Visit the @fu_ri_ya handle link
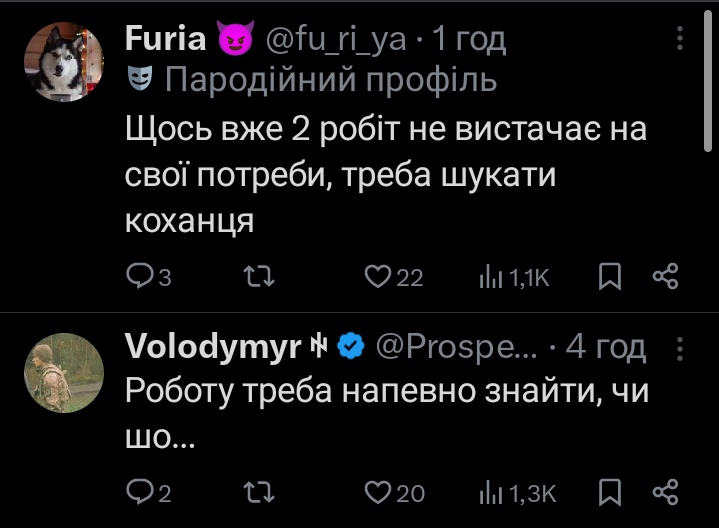The width and height of the screenshot is (719, 528). click(x=336, y=39)
